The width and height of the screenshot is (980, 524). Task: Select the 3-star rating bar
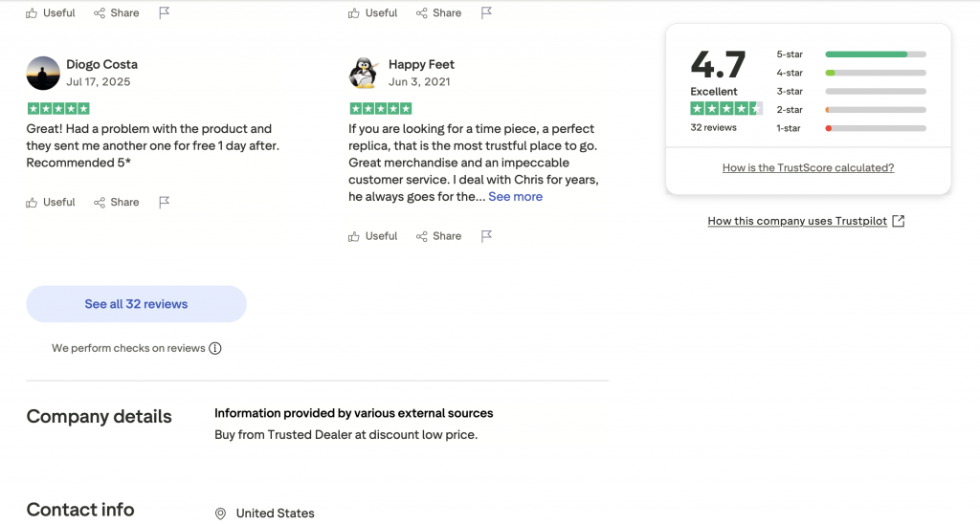[875, 91]
